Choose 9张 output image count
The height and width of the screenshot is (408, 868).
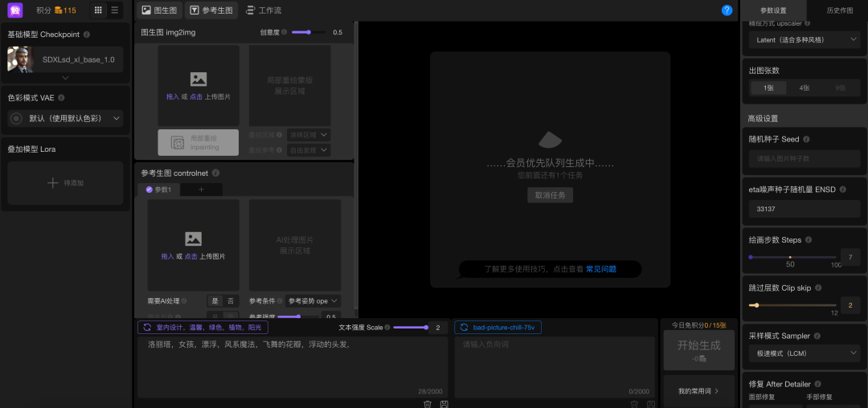(841, 88)
